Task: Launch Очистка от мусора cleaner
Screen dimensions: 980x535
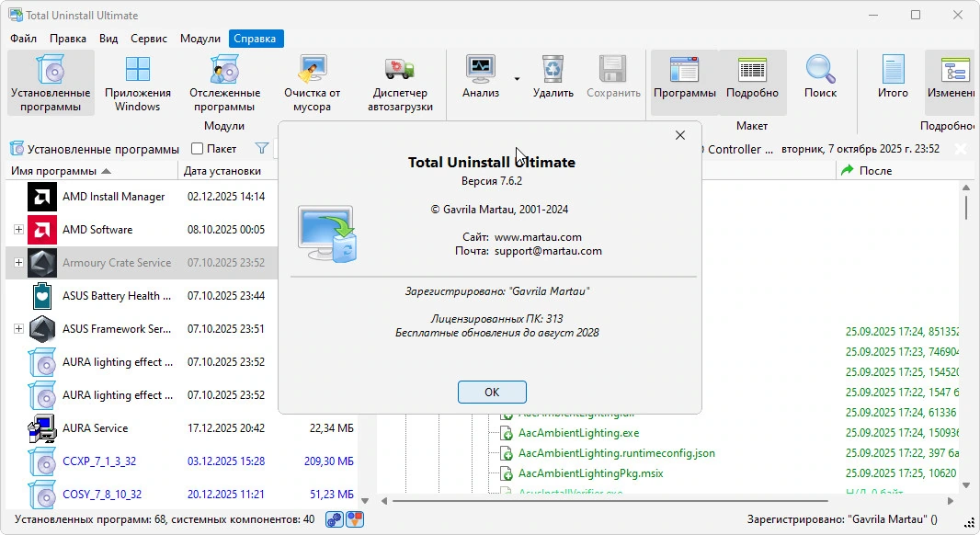Action: coord(312,83)
